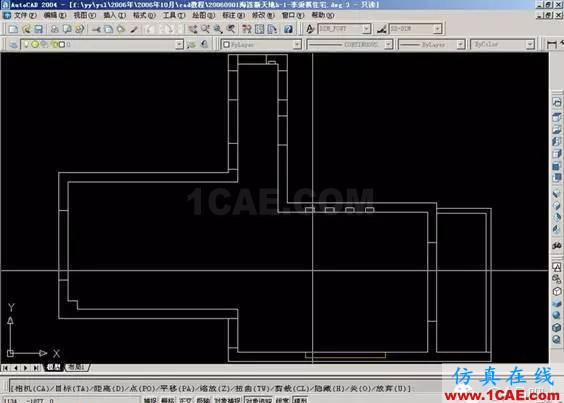Open the Tool Palettes icon

pos(272,29)
